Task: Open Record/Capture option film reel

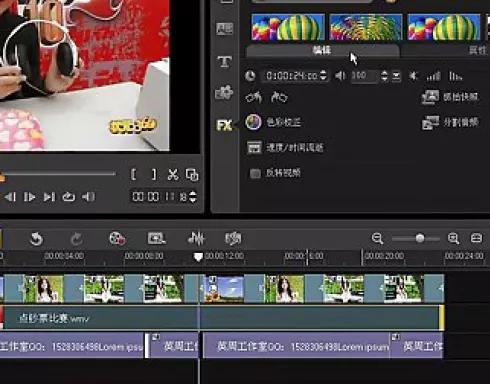Action: tap(117, 238)
